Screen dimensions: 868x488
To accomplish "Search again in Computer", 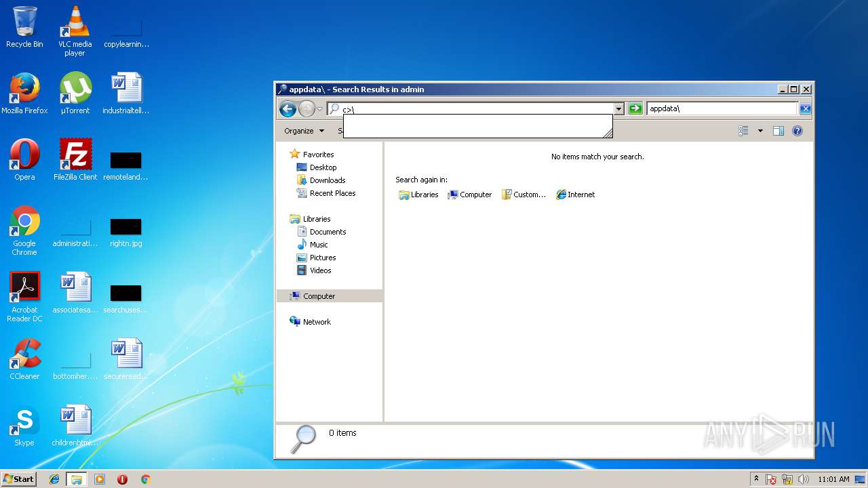I will click(x=469, y=195).
